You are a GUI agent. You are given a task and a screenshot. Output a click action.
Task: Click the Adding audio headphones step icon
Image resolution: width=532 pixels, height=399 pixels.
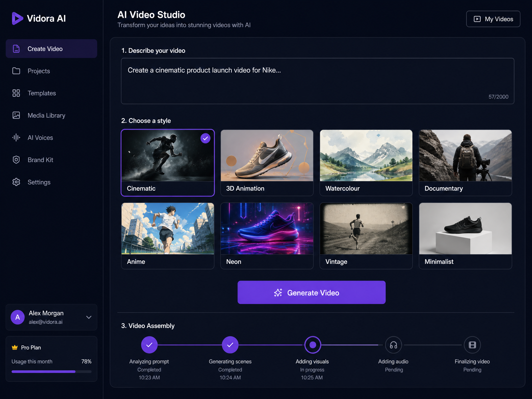coord(393,345)
